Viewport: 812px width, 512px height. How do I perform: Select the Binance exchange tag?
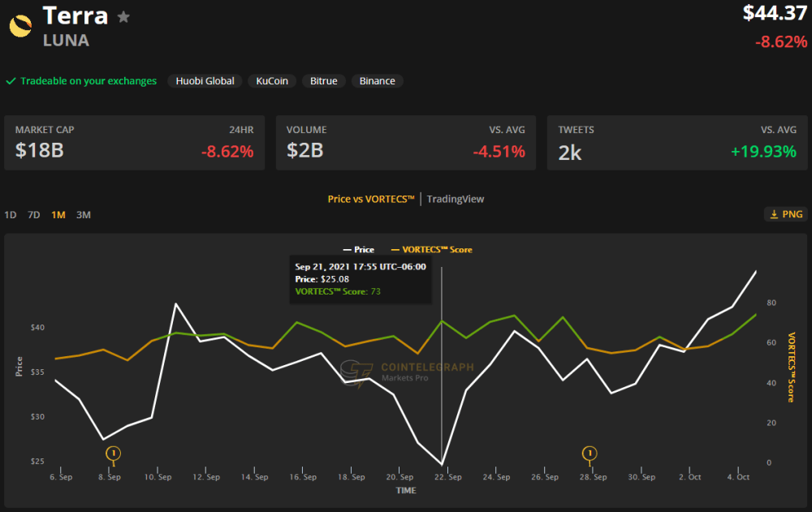click(x=377, y=81)
